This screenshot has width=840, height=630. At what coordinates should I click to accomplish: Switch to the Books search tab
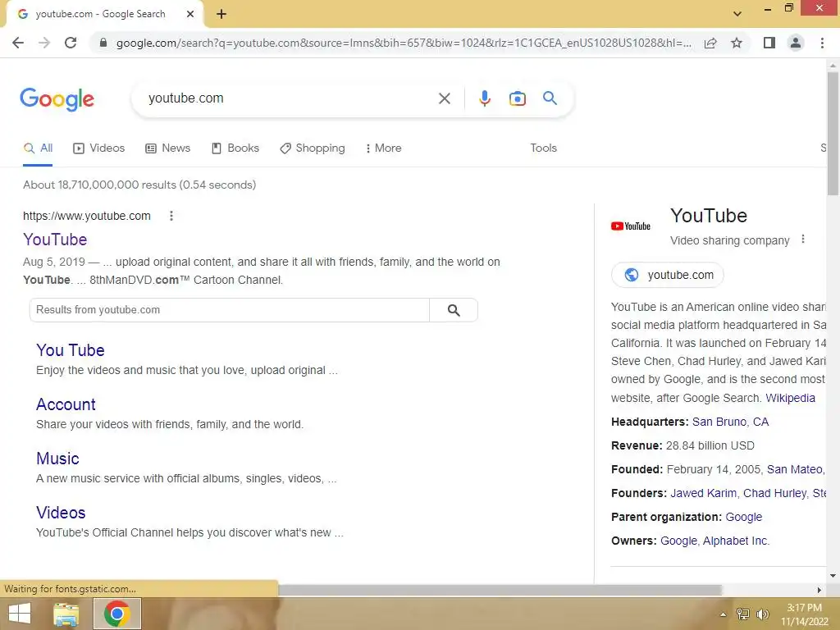coord(235,148)
